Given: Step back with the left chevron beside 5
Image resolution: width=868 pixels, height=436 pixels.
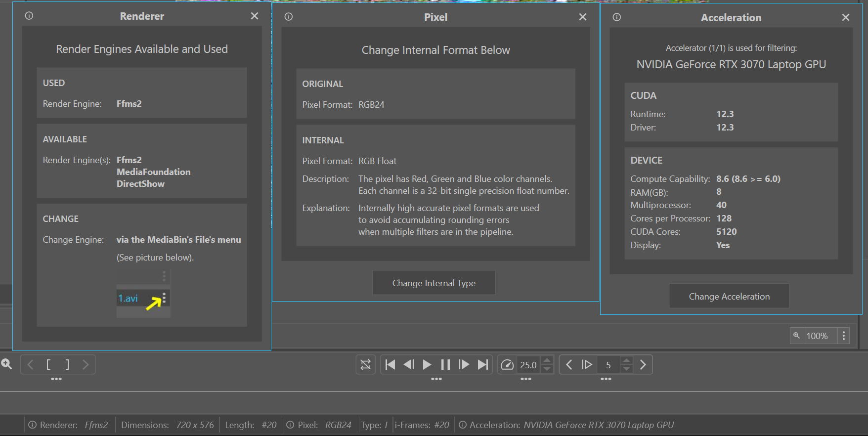Looking at the screenshot, I should click(569, 365).
